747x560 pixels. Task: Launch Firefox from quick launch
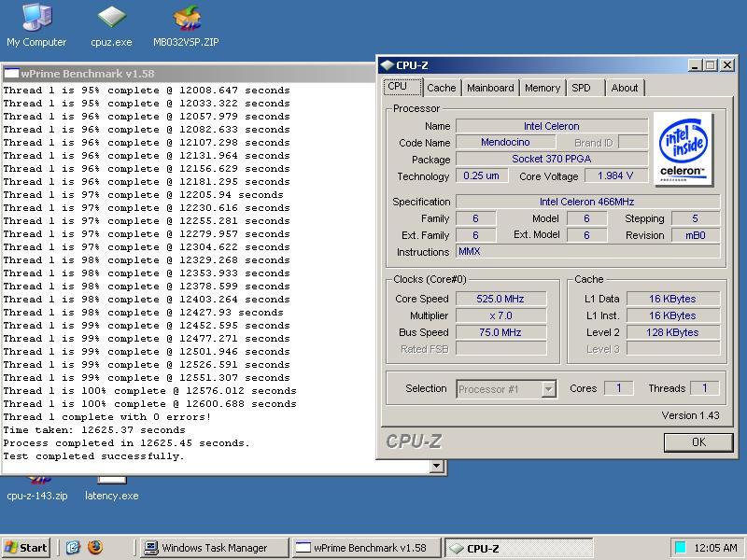tap(95, 548)
